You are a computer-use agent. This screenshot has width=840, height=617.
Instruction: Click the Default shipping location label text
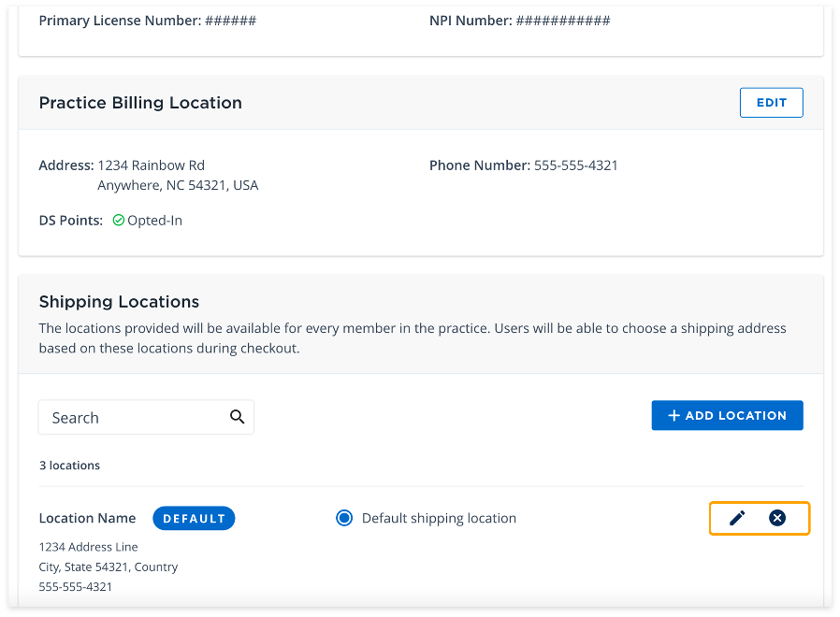point(439,518)
